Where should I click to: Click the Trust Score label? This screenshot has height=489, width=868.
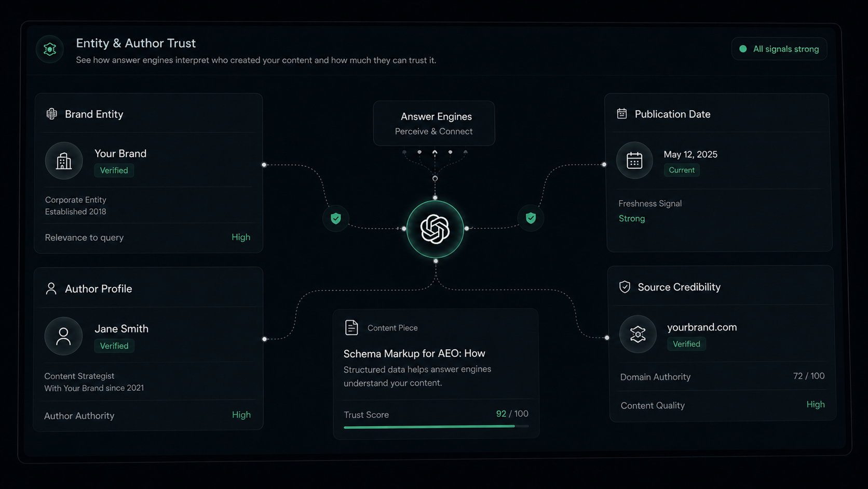click(366, 415)
